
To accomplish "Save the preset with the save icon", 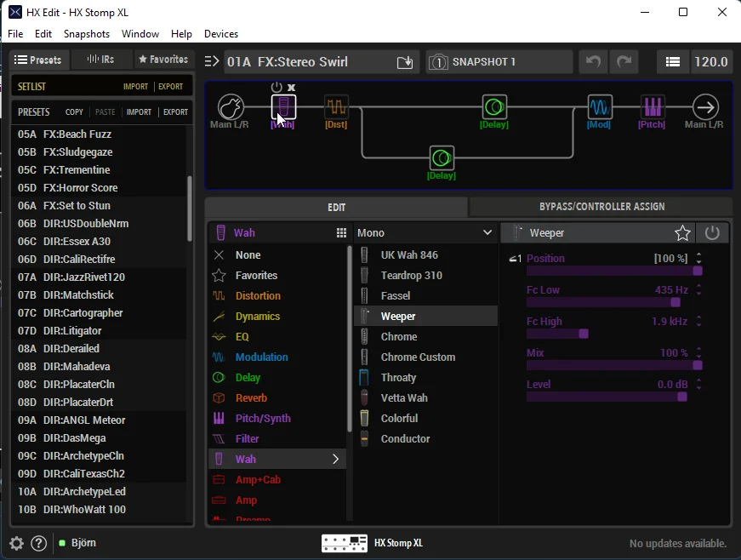I will [x=405, y=62].
